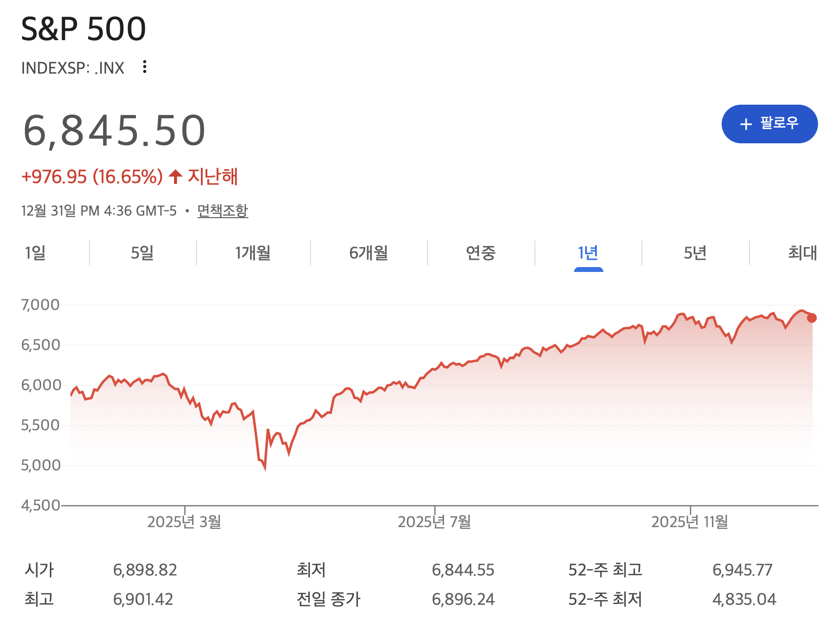Viewport: 840px width, 629px height.
Task: Click the 6,845.50 index price
Action: coord(114,131)
